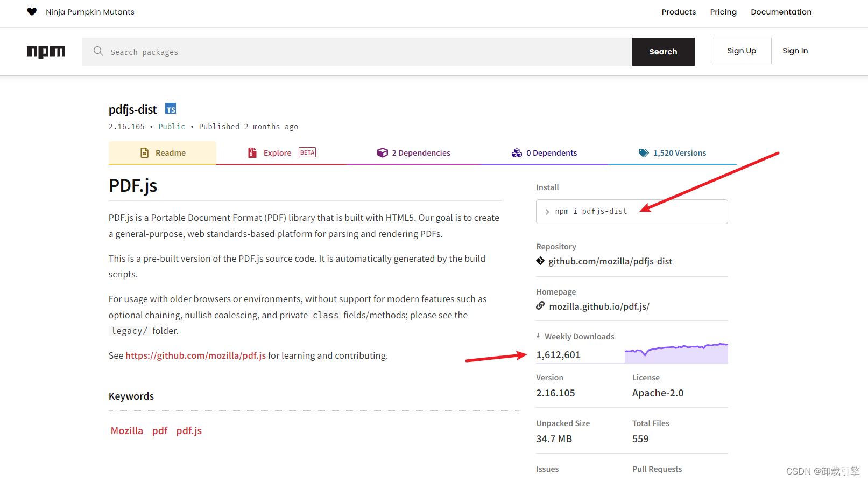This screenshot has height=481, width=868.
Task: Click the search magnifier icon
Action: pyautogui.click(x=98, y=51)
